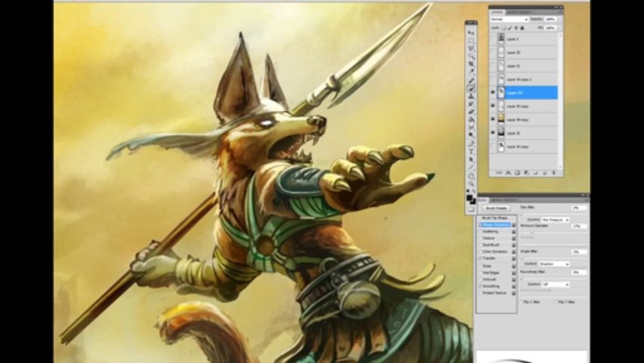Disable the Smoothing checkbox
Image resolution: width=644 pixels, height=363 pixels.
[480, 286]
